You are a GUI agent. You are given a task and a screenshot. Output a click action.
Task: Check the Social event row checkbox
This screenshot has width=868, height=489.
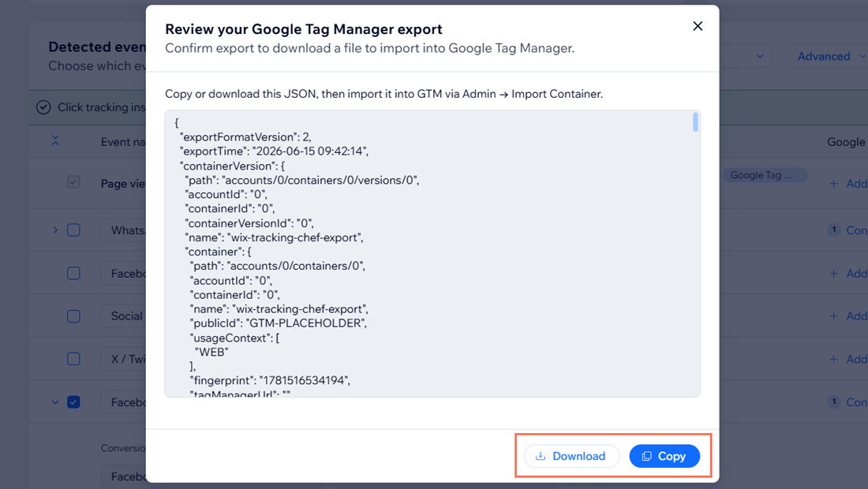point(73,316)
